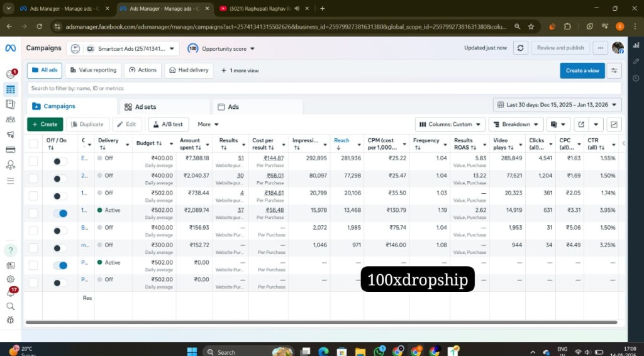This screenshot has height=356, width=644.
Task: Open the right rail bar chart icon
Action: click(636, 45)
